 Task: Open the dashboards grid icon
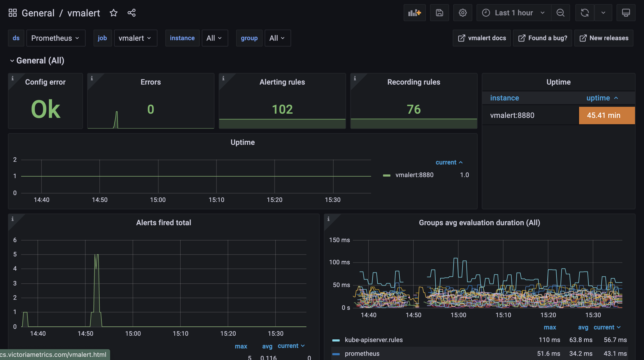click(x=12, y=13)
